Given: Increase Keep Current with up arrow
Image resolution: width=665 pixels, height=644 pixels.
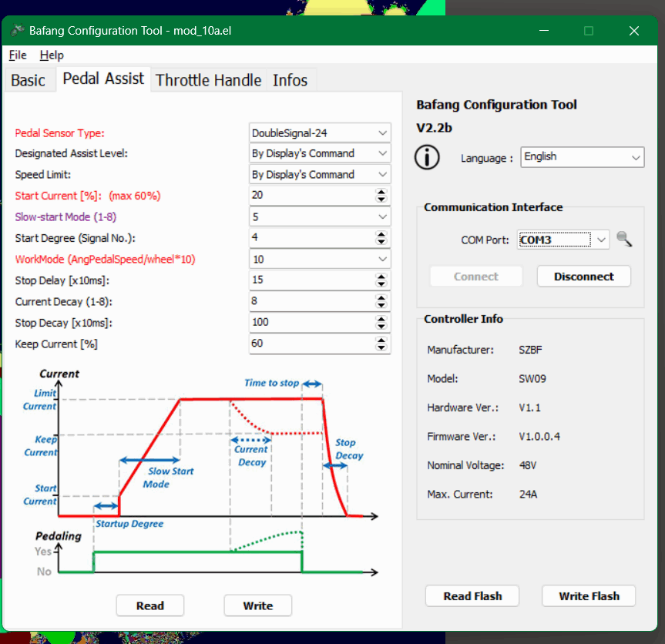Looking at the screenshot, I should [381, 340].
